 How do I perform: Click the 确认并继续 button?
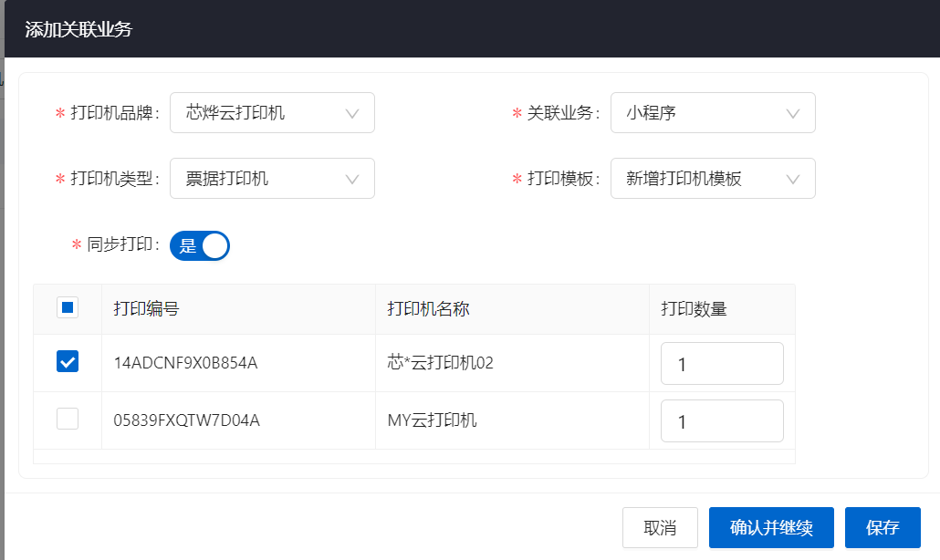[771, 528]
